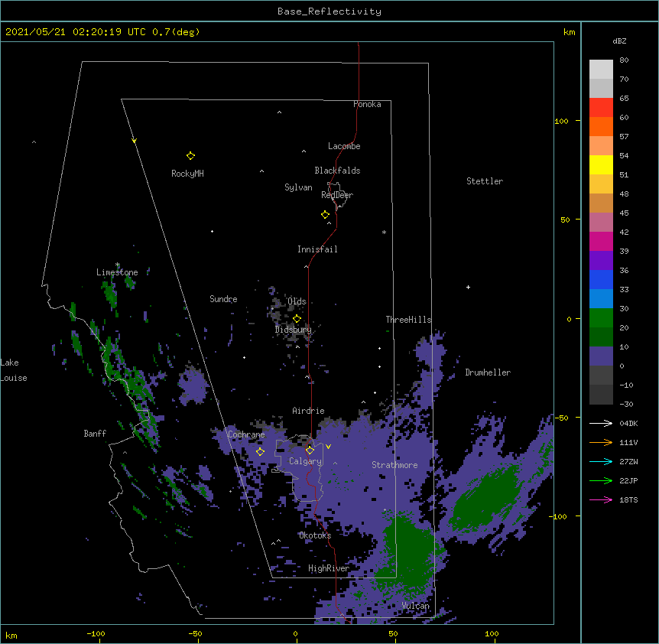Click the Ponoka city label
Screen dimensions: 659x644
tap(367, 104)
